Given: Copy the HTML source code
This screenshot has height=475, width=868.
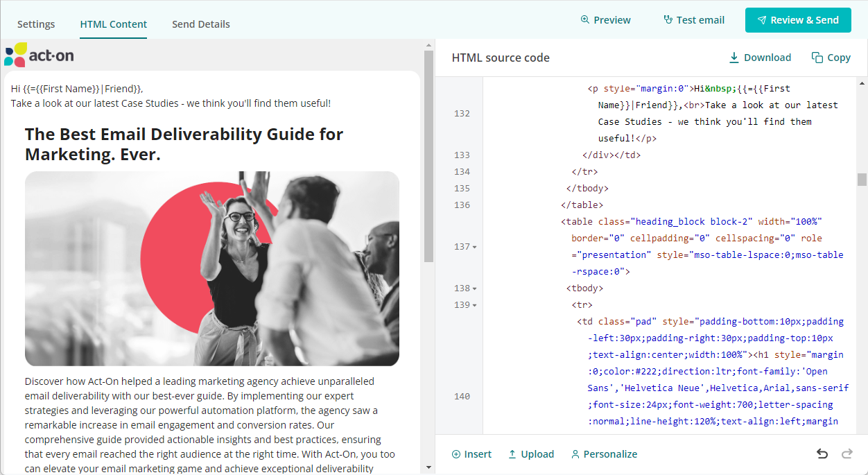Looking at the screenshot, I should [831, 58].
